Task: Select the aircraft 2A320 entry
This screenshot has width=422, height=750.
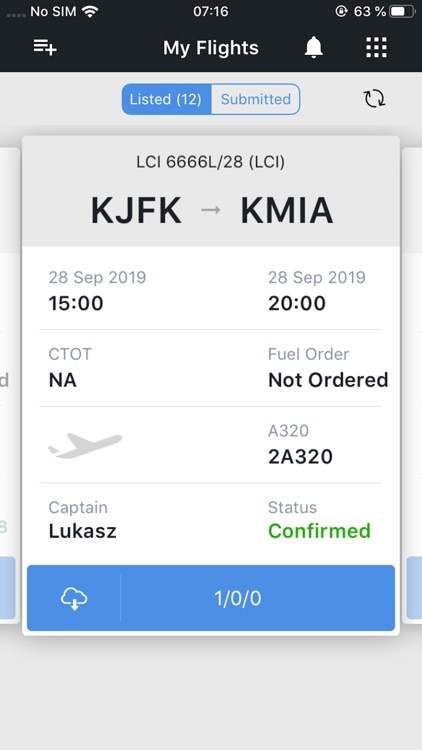Action: tap(300, 444)
